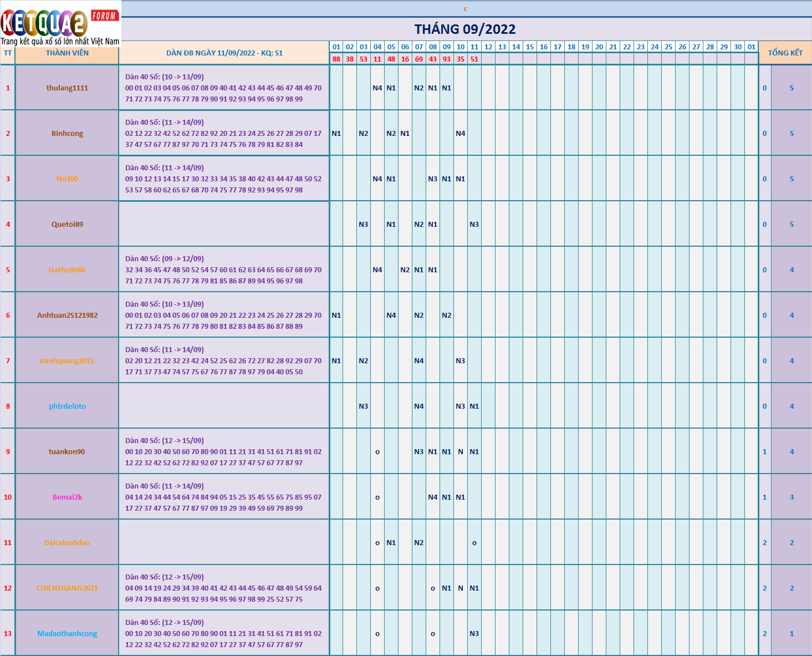The height and width of the screenshot is (656, 812).
Task: Click result 93 under day 09
Action: [x=447, y=59]
